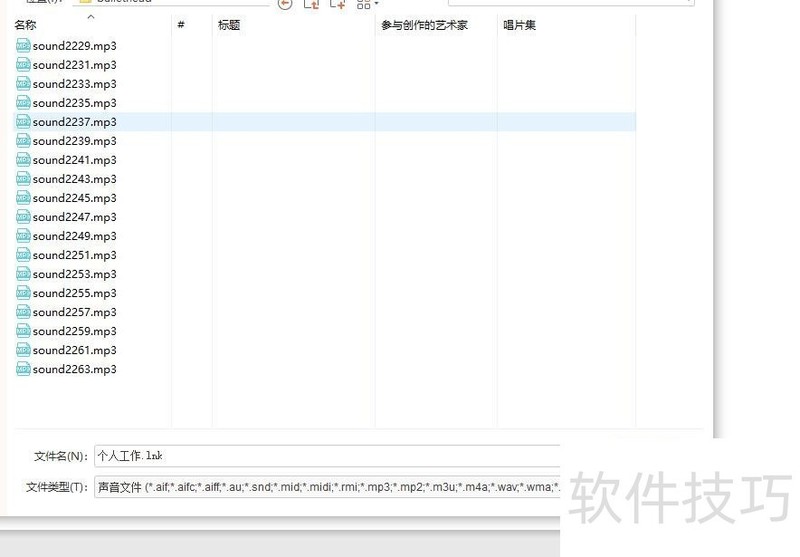The width and height of the screenshot is (800, 557).
Task: Click the MP3 icon of sound2249.mp3
Action: 23,236
